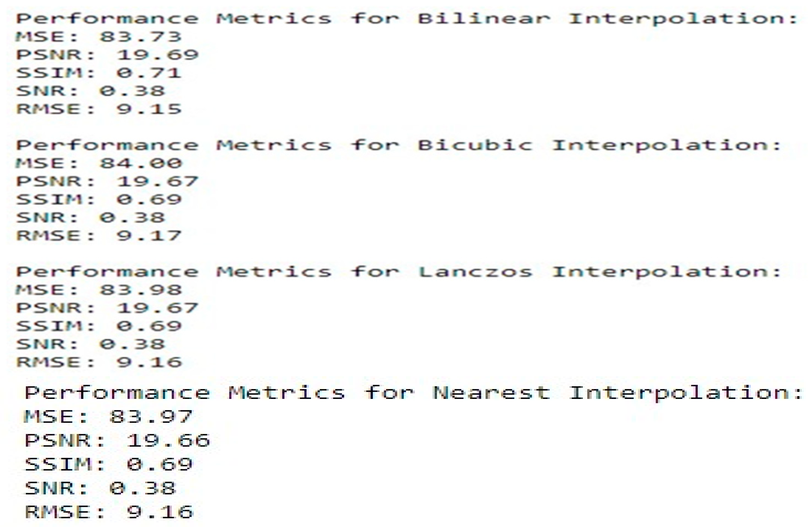The image size is (812, 527).
Task: Click the SNR line under Nearest Interpolation
Action: tap(100, 488)
